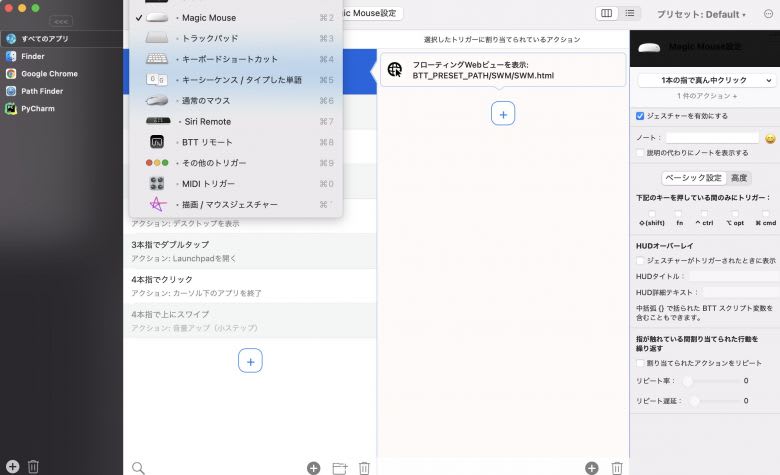Add trigger with bottom plus circle icon
The height and width of the screenshot is (475, 780).
click(x=313, y=468)
